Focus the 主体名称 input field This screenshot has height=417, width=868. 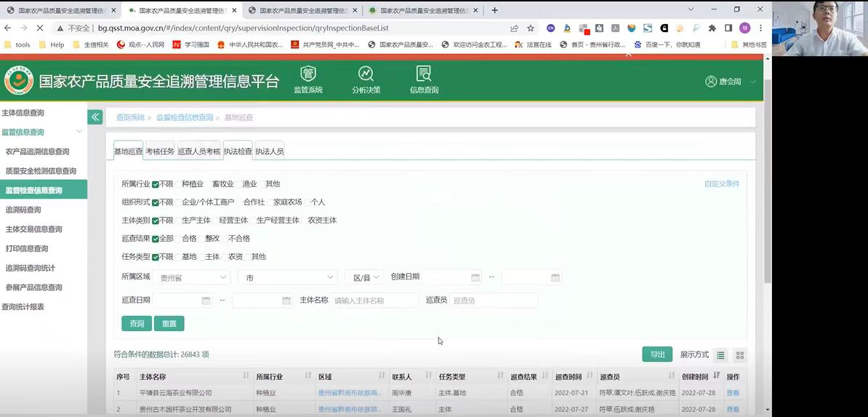tap(374, 301)
